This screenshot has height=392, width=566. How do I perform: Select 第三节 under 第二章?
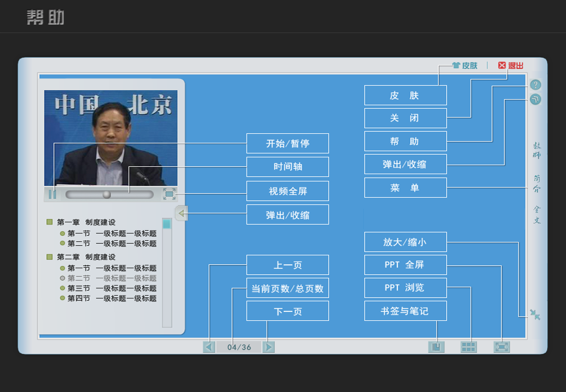pos(112,288)
